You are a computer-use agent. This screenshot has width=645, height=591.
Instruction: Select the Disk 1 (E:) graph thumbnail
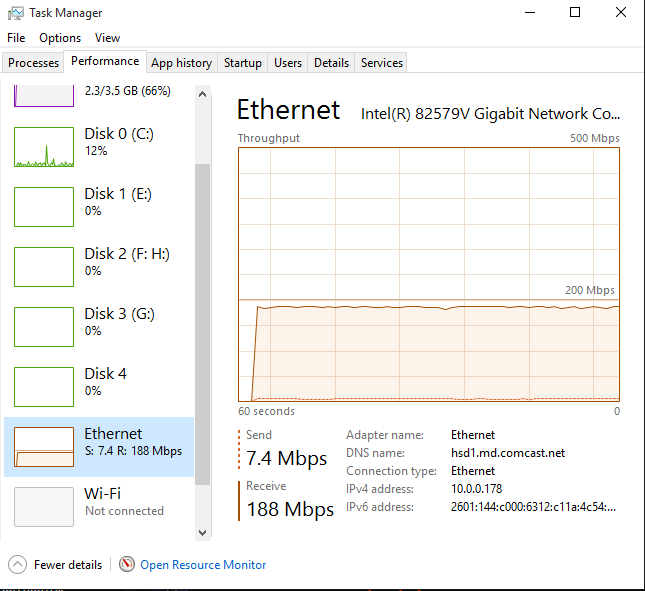click(x=44, y=207)
